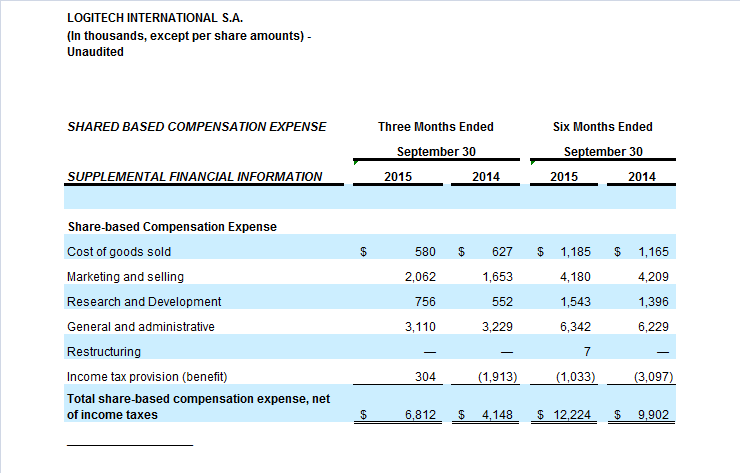740x473 pixels.
Task: Click the Cost of goods sold row label
Action: tap(119, 252)
